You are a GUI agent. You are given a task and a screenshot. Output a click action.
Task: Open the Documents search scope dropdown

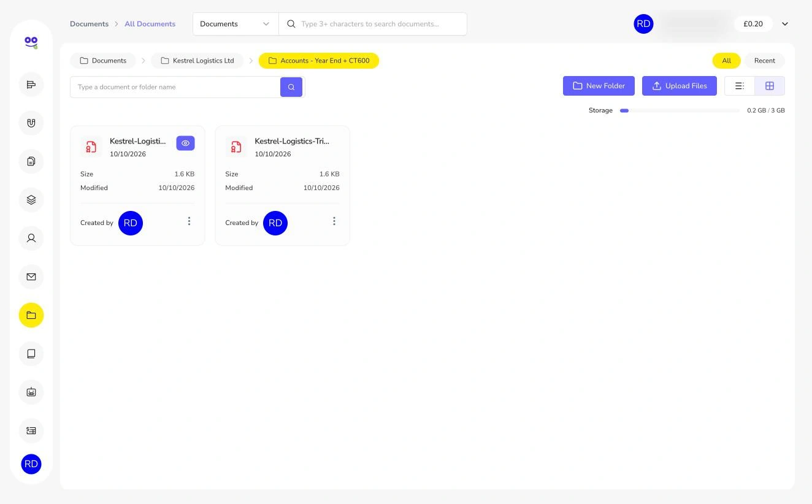point(236,24)
